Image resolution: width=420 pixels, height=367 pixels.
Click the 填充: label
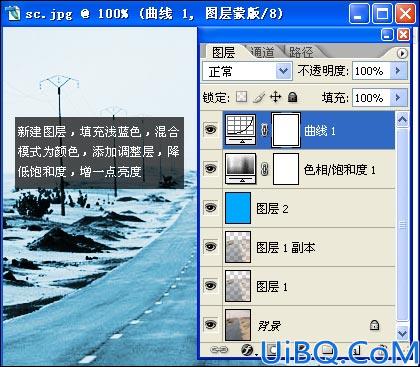tap(335, 98)
